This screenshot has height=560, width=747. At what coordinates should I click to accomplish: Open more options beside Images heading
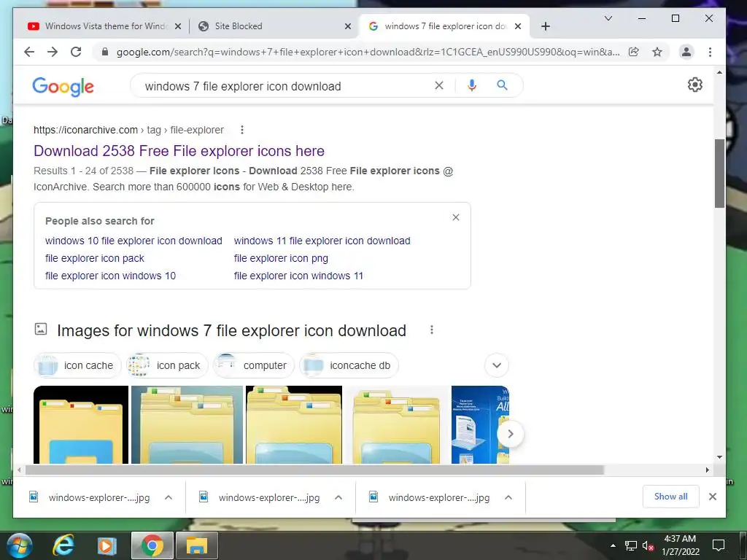432,330
